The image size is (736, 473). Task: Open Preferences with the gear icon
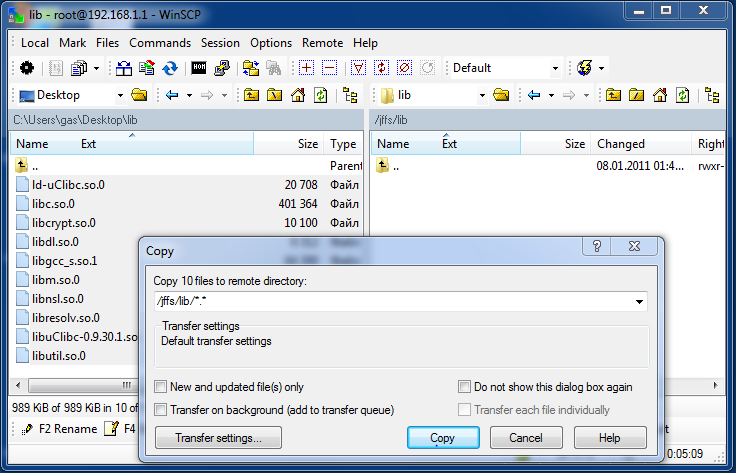pyautogui.click(x=27, y=68)
